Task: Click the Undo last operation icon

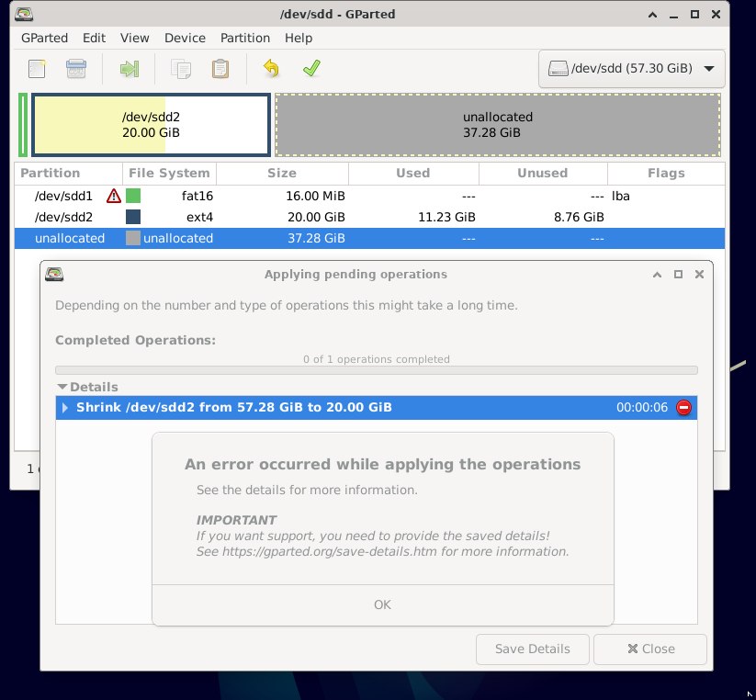Action: coord(271,69)
